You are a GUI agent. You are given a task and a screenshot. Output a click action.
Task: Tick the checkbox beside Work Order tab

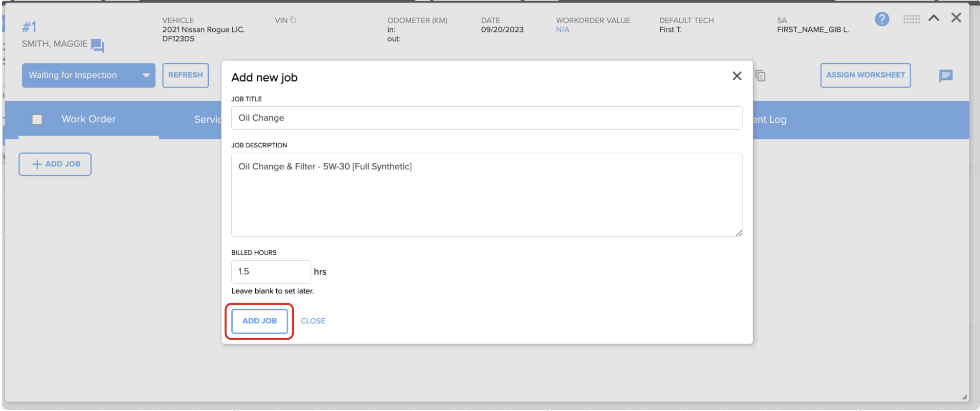[x=37, y=119]
